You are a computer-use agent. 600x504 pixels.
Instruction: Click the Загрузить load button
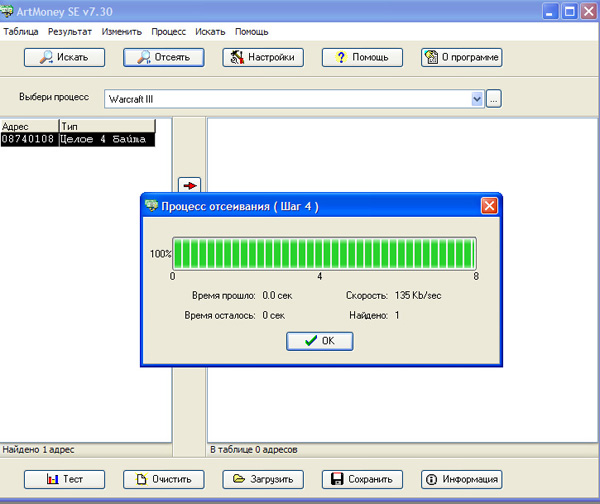[263, 479]
